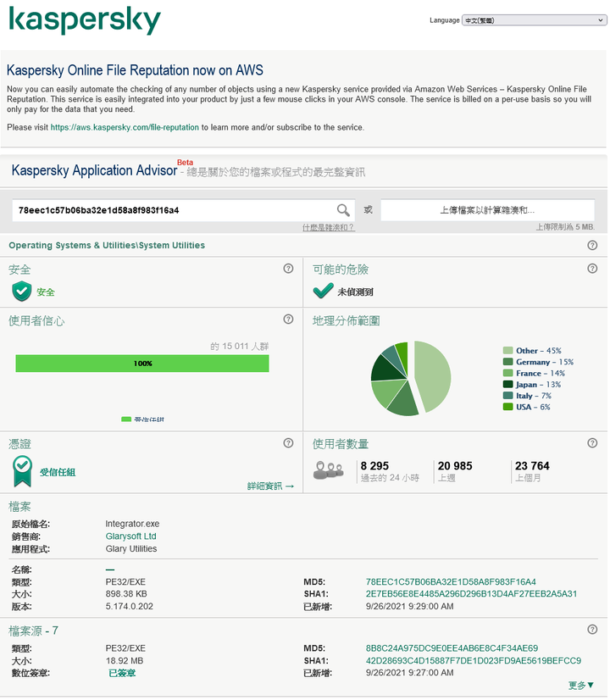Click the '9/26/2021 9:29:00 AM' added date
610x700 pixels.
point(410,606)
